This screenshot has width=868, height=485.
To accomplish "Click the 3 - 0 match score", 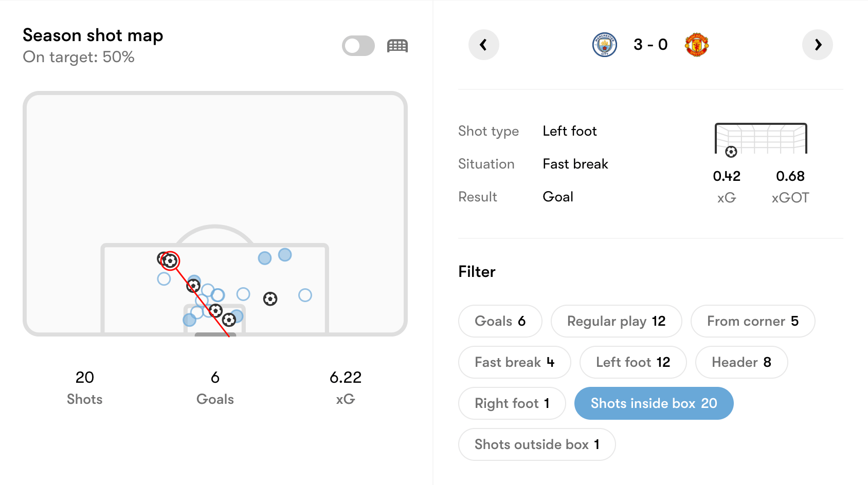I will click(650, 45).
